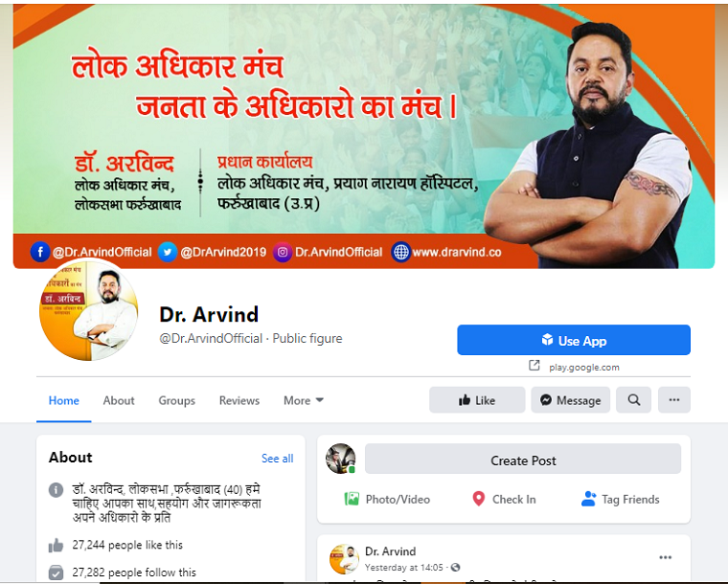Choose the Tag Friends icon option
Image resolution: width=728 pixels, height=584 pixels.
tap(588, 499)
